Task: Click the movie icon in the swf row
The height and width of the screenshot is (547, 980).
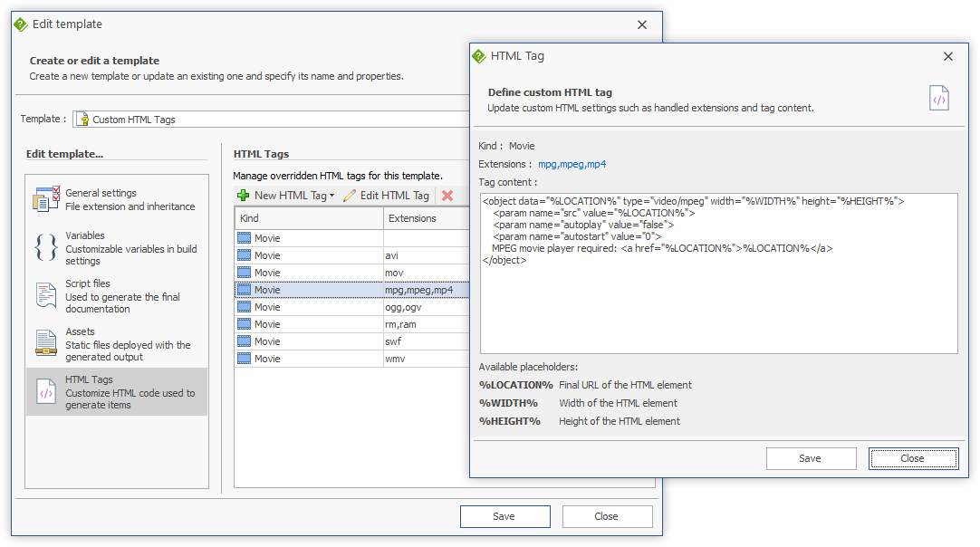Action: click(x=244, y=341)
